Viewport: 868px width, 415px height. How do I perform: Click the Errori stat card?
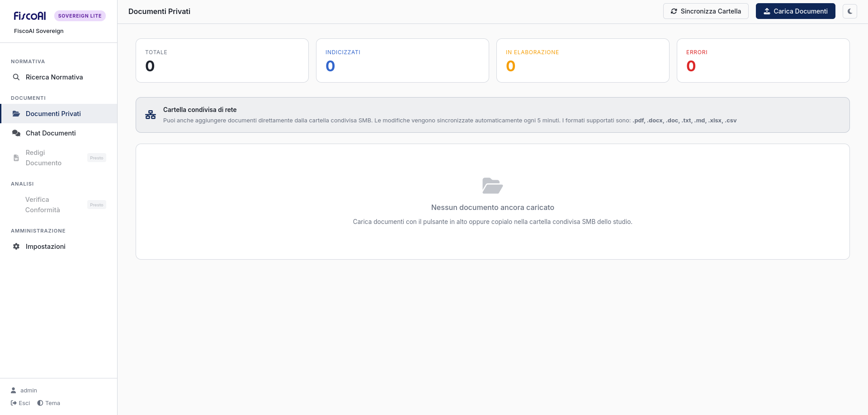(x=763, y=61)
